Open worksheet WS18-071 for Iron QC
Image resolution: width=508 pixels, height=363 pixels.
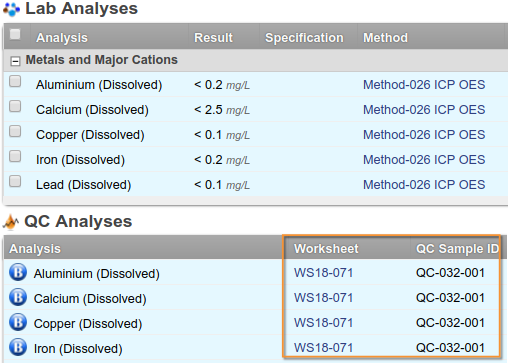[x=323, y=348]
